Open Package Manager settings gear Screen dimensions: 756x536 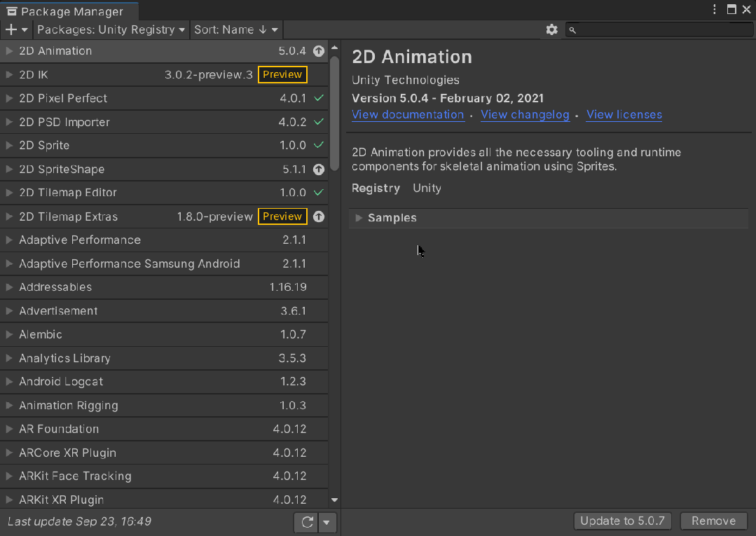551,30
